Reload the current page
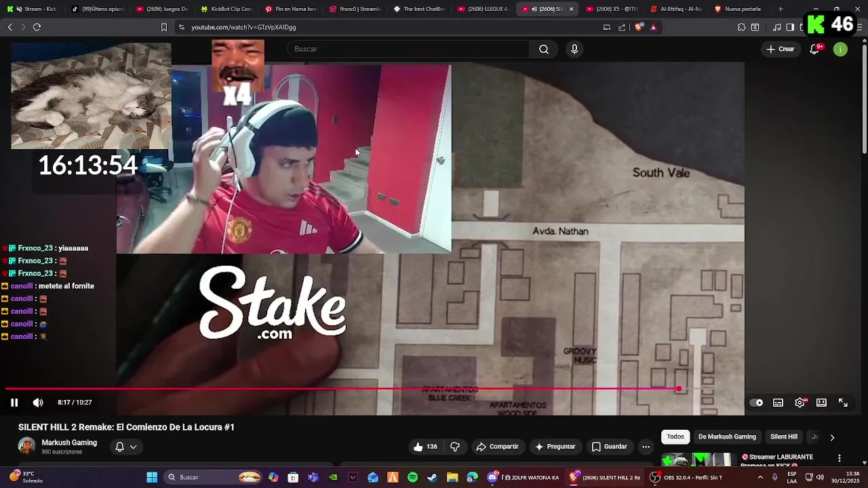 tap(37, 27)
